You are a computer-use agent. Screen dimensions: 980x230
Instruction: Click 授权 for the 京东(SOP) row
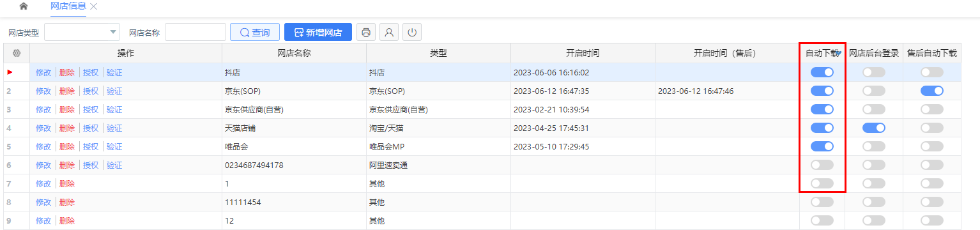(x=91, y=91)
